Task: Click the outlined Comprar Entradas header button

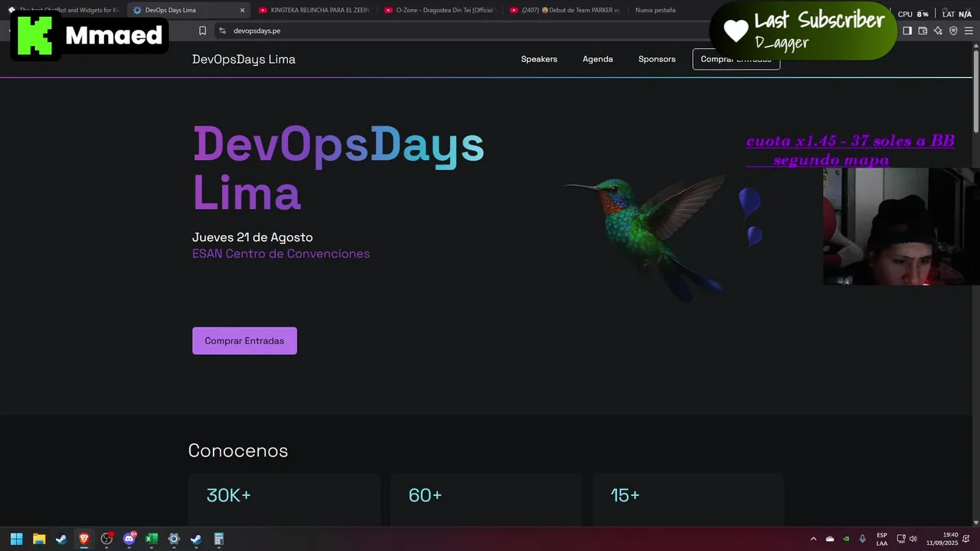Action: point(737,59)
